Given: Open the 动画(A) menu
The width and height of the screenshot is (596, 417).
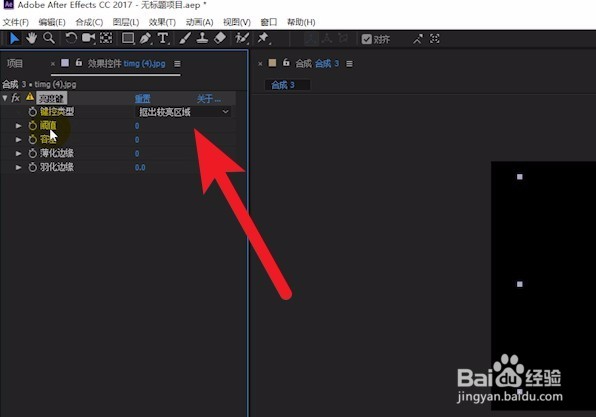Looking at the screenshot, I should (200, 22).
